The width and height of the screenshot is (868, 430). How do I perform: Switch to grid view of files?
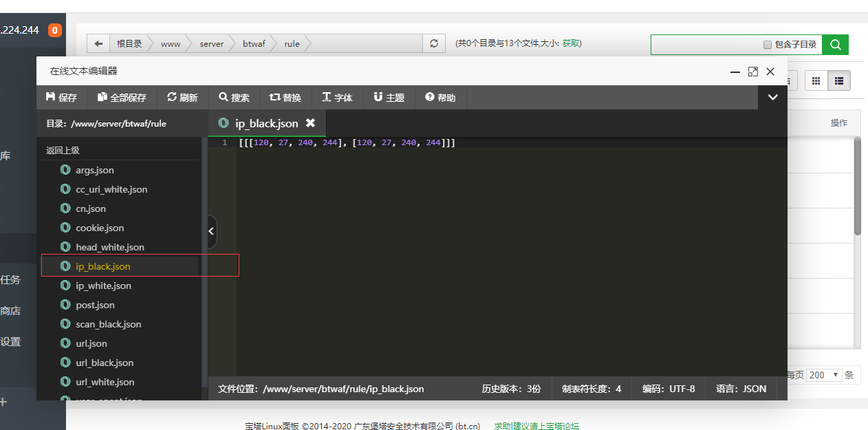click(816, 80)
